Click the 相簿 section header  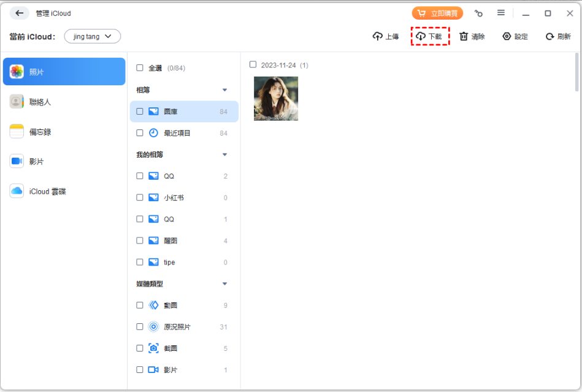coord(143,90)
